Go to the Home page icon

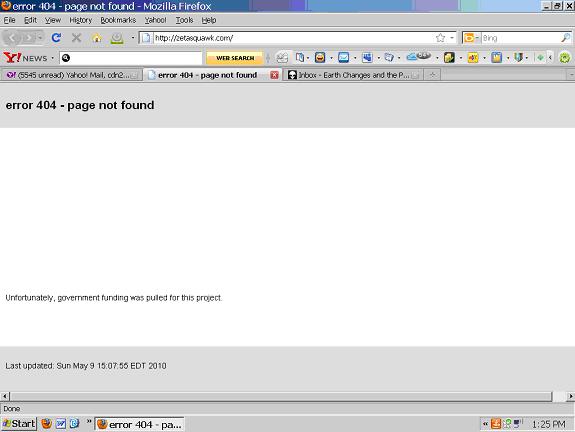tap(96, 38)
